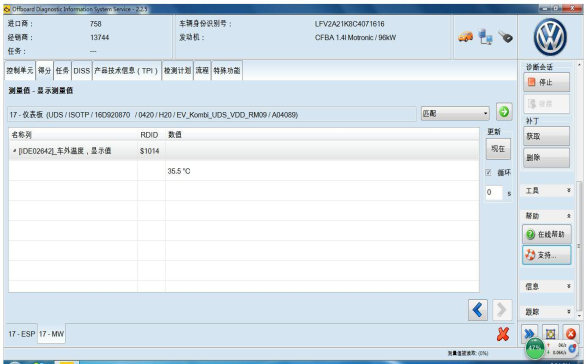Click the red circle exit icon
Screen dimensions: 587x364
pyautogui.click(x=571, y=333)
